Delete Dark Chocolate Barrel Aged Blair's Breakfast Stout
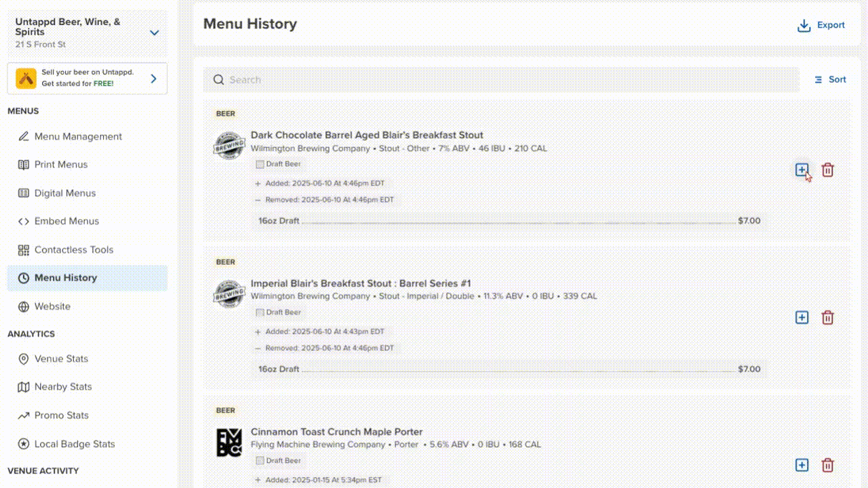Image resolution: width=868 pixels, height=488 pixels. point(827,170)
